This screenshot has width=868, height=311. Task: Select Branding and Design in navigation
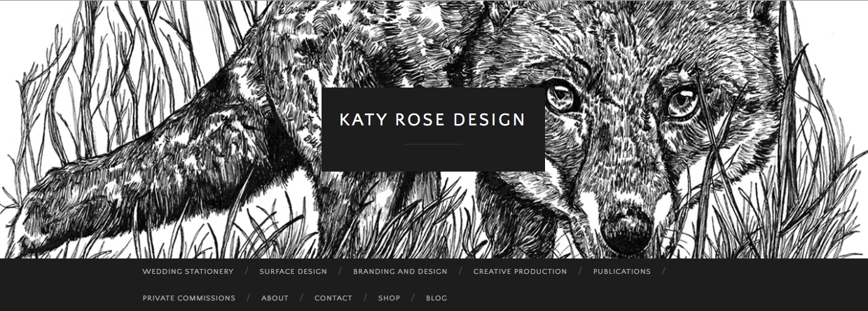[400, 272]
